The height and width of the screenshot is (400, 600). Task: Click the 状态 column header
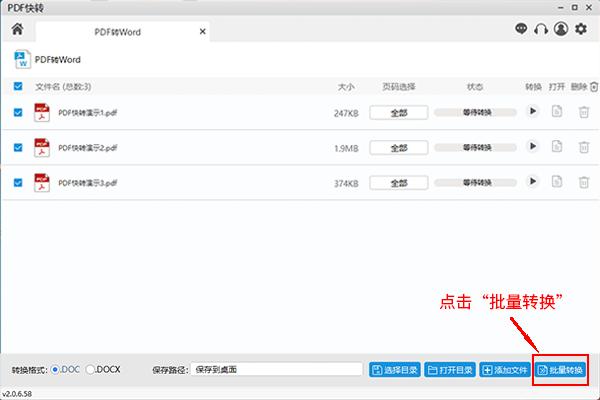475,87
